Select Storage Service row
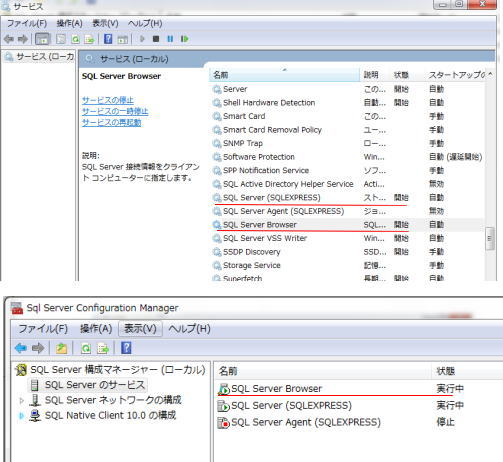Screen dimensions: 503x462 click(x=347, y=265)
